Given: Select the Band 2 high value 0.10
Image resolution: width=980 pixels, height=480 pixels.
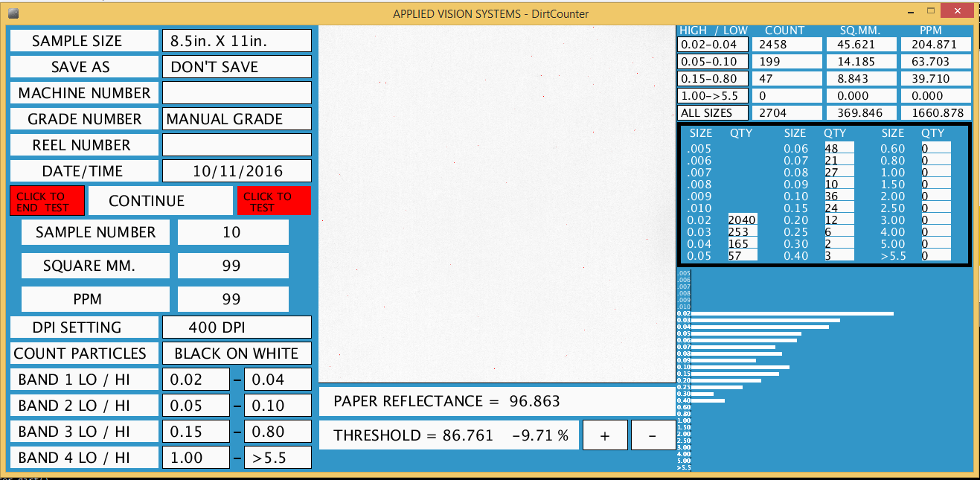Looking at the screenshot, I should click(278, 406).
